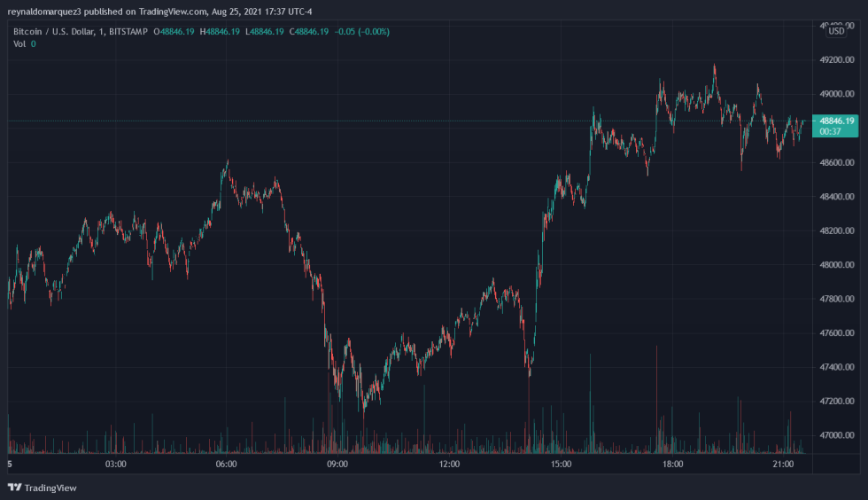The height and width of the screenshot is (500, 868).
Task: Click the 09:00 time axis label
Action: (337, 464)
